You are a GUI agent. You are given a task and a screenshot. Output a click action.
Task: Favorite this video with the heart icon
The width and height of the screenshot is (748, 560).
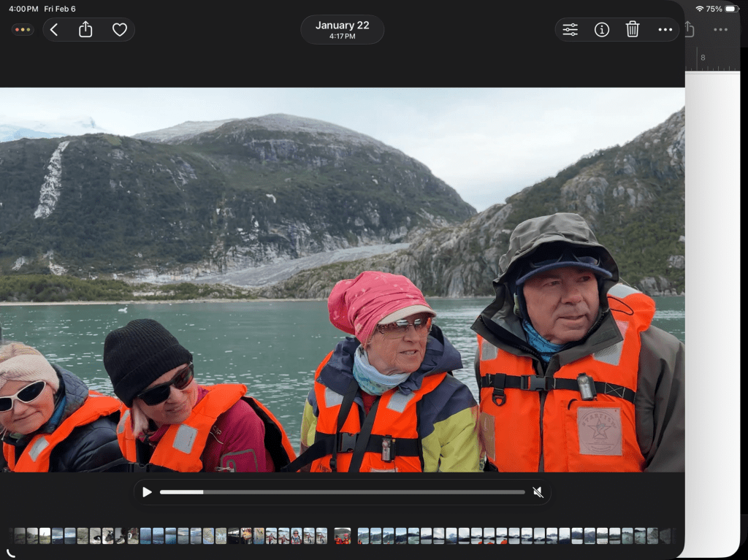[120, 30]
